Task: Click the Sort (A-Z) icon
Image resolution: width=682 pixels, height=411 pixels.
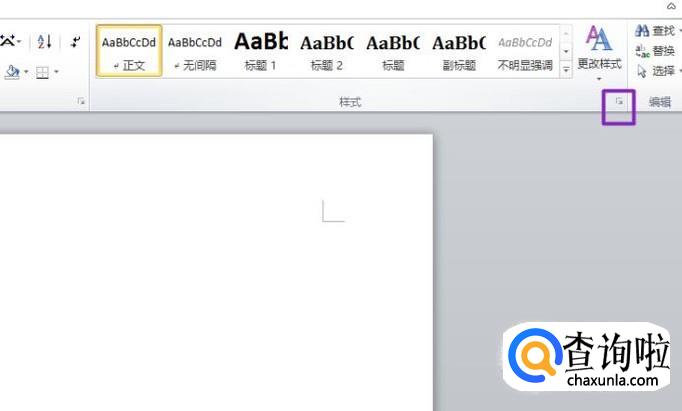Action: (x=44, y=42)
